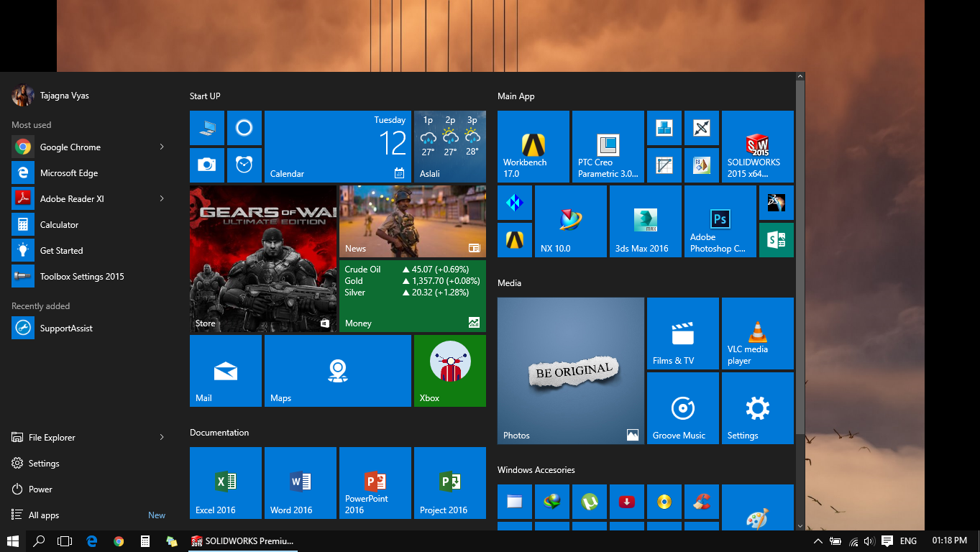Open Calculator from Most used list
The image size is (980, 552).
click(89, 224)
